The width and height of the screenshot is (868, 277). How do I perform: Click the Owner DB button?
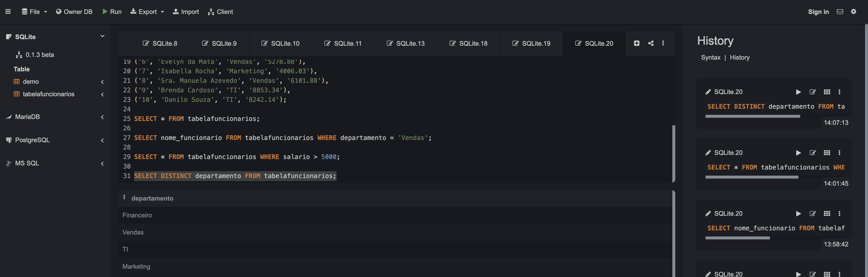[74, 12]
